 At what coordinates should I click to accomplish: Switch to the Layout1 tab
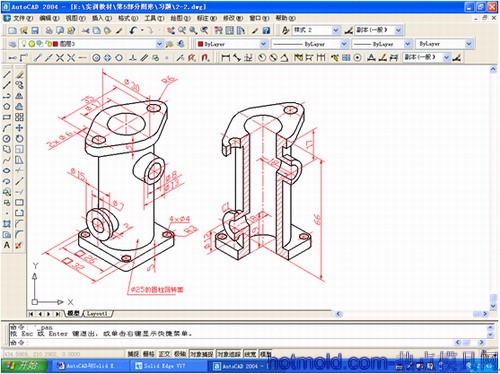click(97, 314)
